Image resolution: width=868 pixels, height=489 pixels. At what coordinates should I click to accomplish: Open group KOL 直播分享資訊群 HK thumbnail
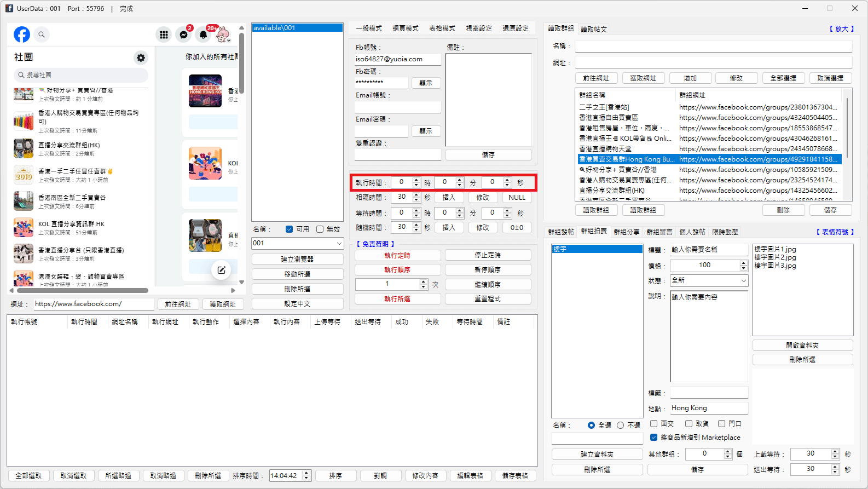tap(24, 227)
